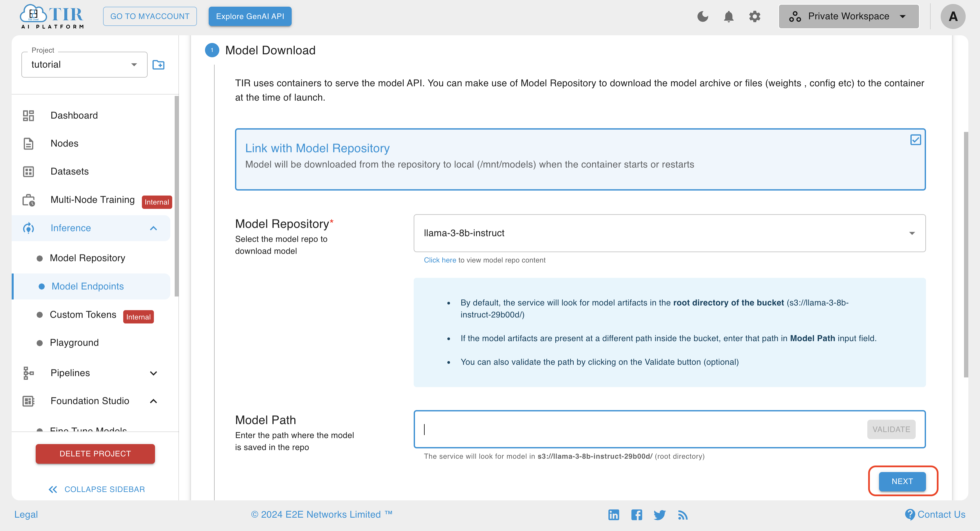Click the Nodes document icon

[x=29, y=144]
